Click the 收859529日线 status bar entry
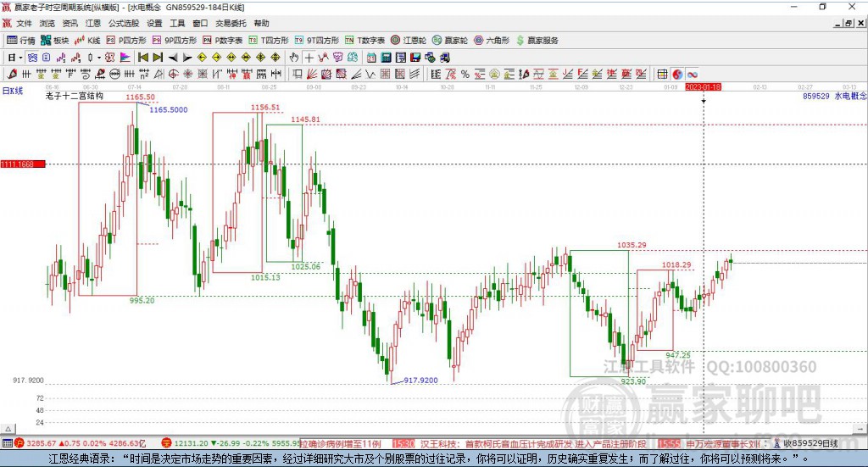This screenshot has height=467, width=868. tap(810, 443)
